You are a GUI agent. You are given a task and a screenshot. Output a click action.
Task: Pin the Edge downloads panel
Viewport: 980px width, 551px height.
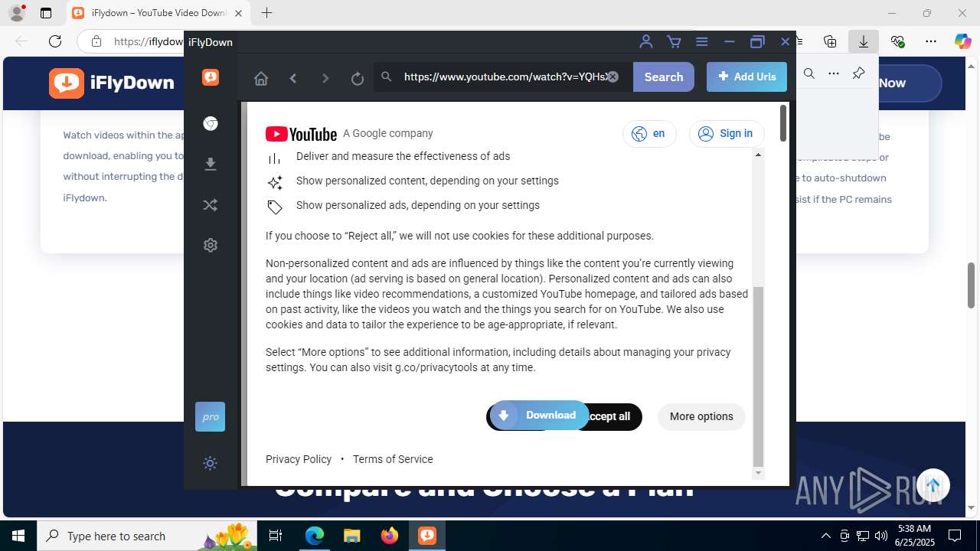[x=858, y=73]
